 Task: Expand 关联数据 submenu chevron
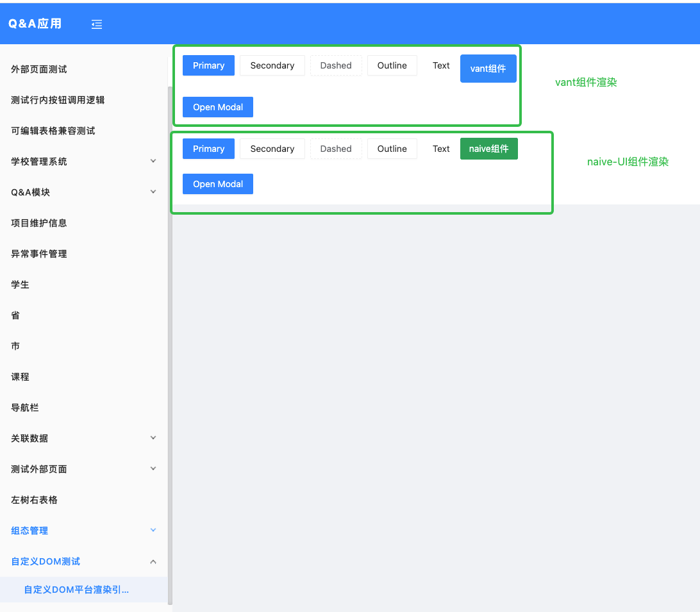tap(153, 438)
